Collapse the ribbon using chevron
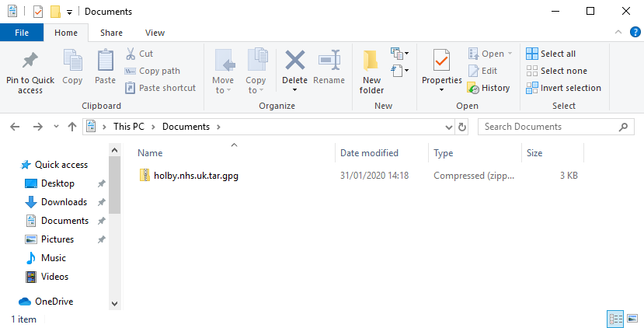The width and height of the screenshot is (644, 328). coord(619,32)
